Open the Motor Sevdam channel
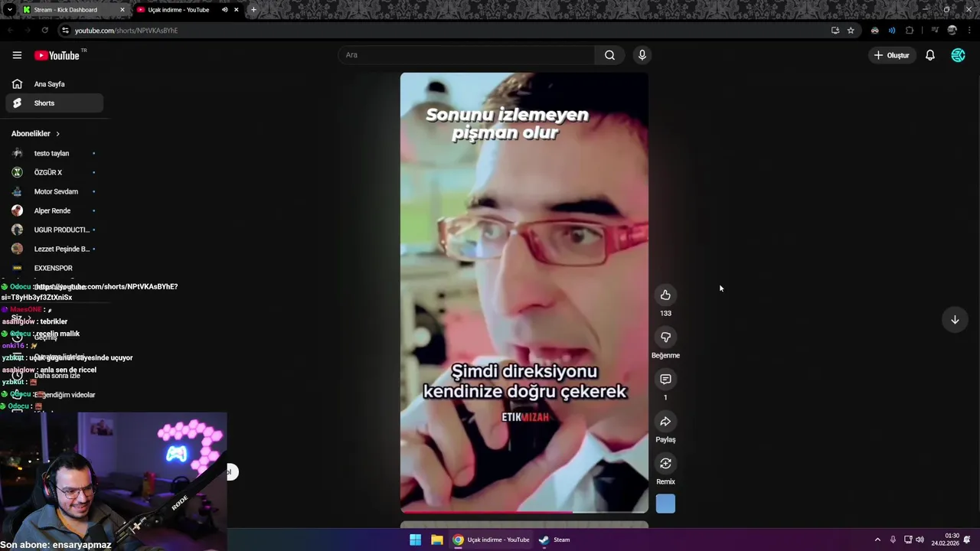 click(x=54, y=191)
